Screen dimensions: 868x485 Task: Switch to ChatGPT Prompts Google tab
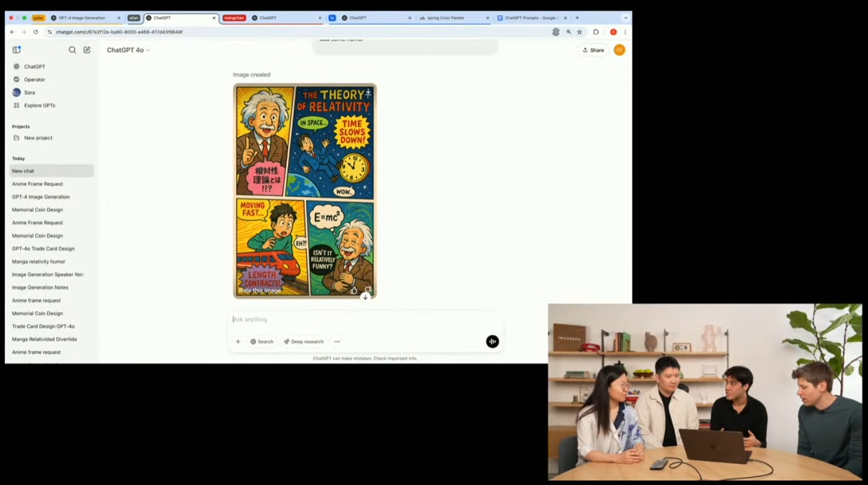pos(531,18)
